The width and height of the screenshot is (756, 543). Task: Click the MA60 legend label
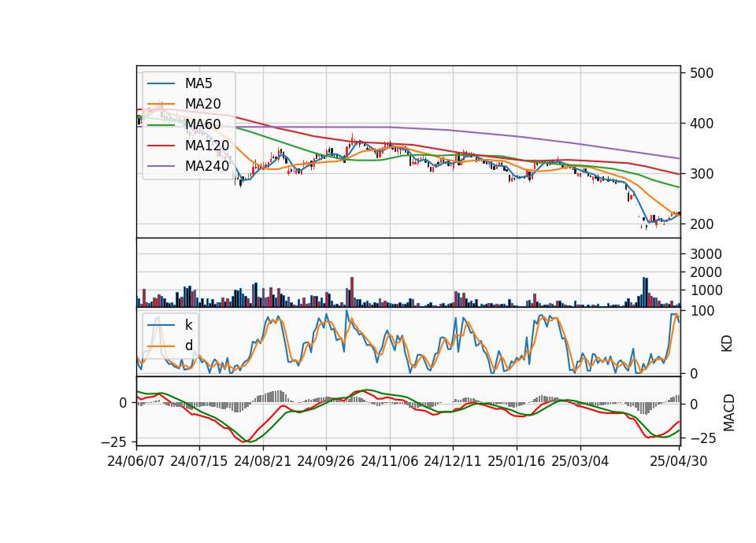(x=203, y=124)
